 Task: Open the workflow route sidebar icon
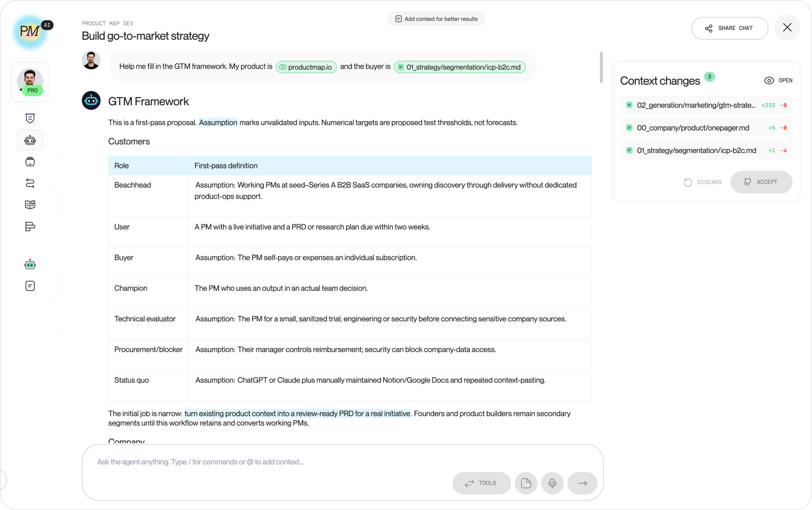click(x=30, y=183)
